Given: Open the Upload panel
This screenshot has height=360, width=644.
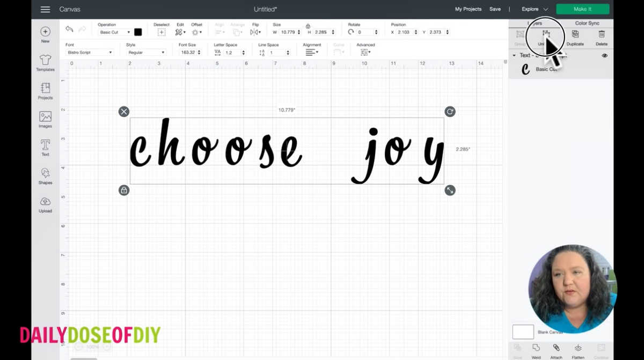Looking at the screenshot, I should tap(45, 201).
